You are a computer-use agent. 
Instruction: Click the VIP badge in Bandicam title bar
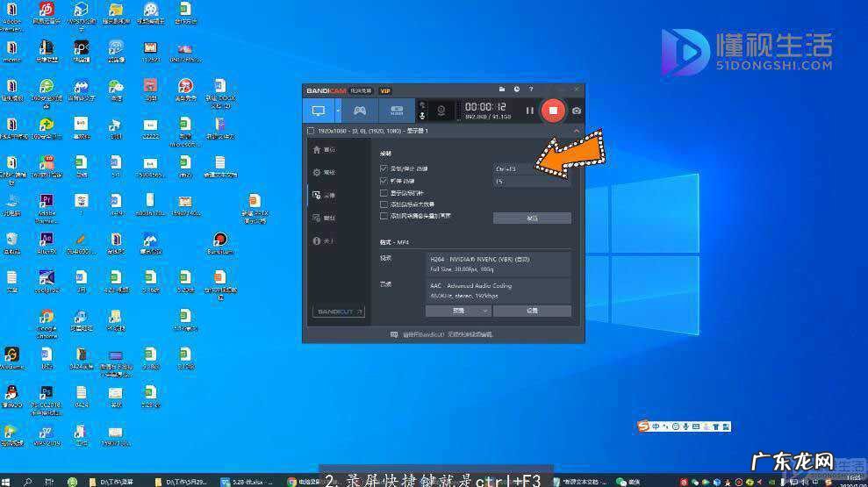[x=385, y=90]
